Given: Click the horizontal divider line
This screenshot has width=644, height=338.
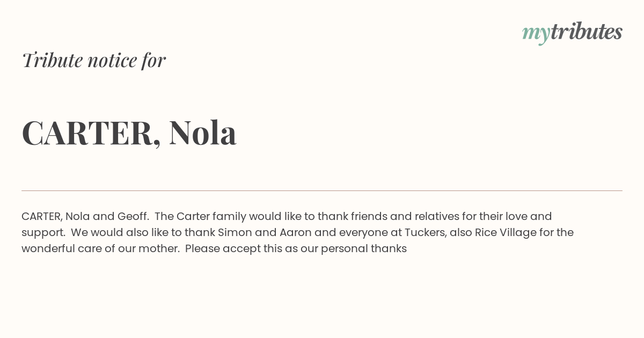Looking at the screenshot, I should click(322, 190).
